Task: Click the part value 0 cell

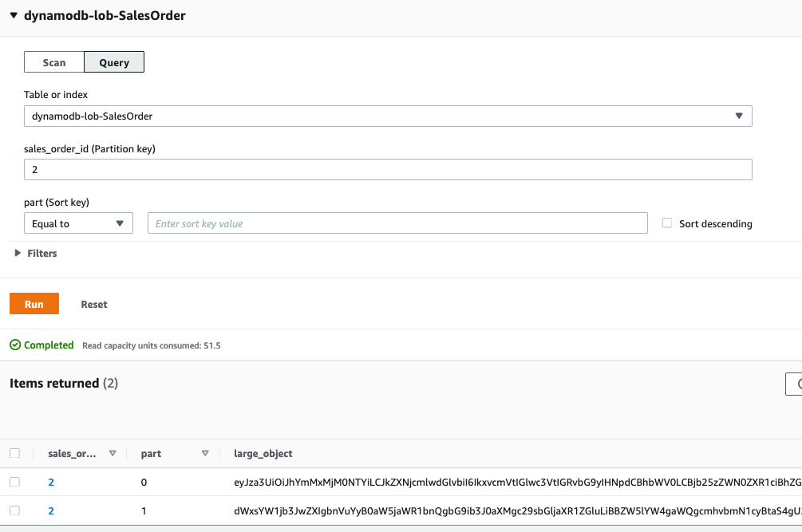Action: point(144,482)
